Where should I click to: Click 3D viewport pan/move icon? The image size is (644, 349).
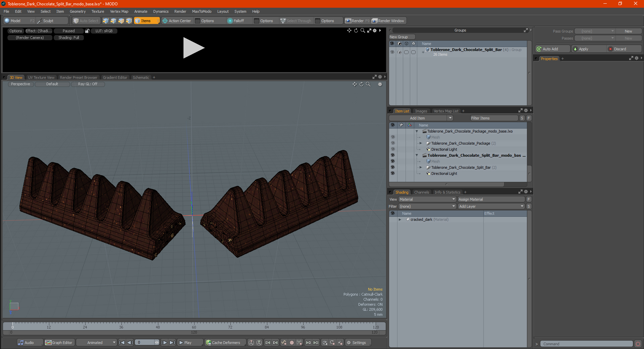355,84
